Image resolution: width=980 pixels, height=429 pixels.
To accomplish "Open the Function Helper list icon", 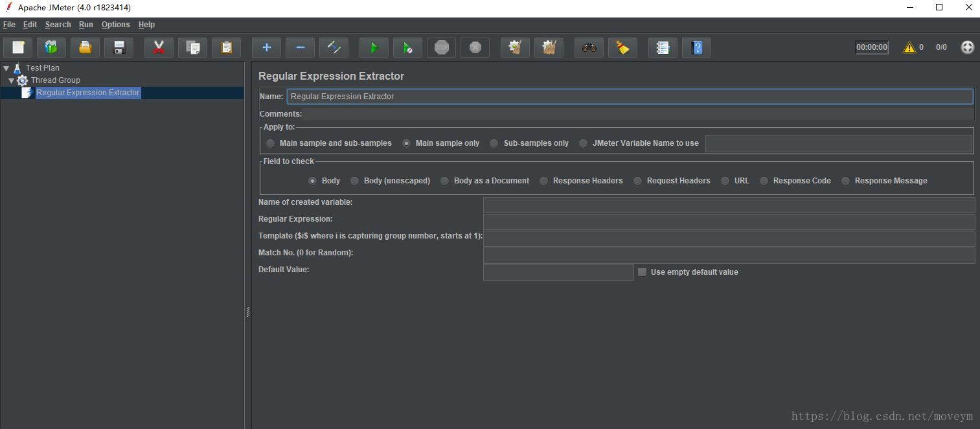I will click(663, 47).
